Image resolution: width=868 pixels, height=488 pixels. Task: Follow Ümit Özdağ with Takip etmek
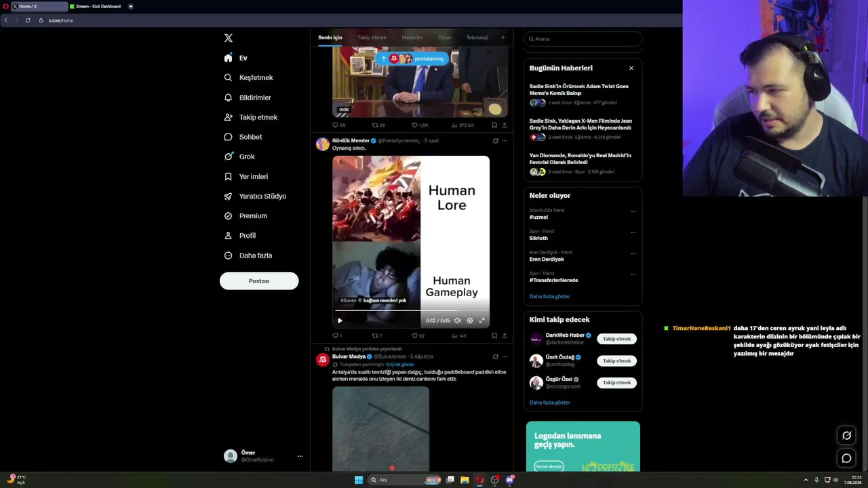coord(617,361)
